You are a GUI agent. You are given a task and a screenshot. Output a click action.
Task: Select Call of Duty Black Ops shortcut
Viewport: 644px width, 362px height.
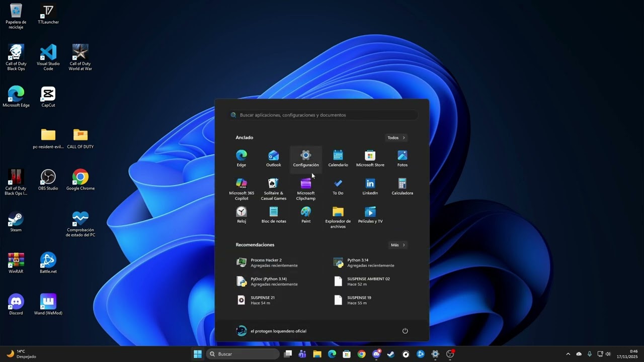pyautogui.click(x=16, y=57)
